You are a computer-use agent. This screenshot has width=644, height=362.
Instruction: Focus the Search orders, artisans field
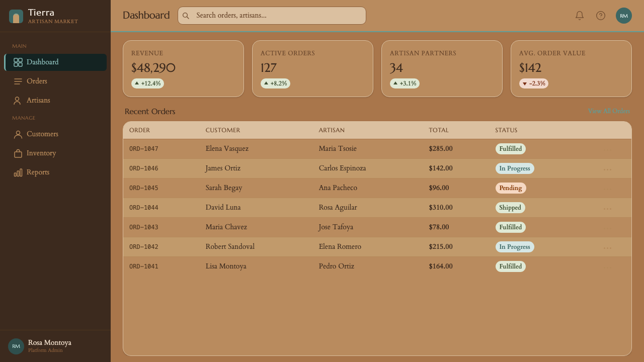tap(272, 16)
